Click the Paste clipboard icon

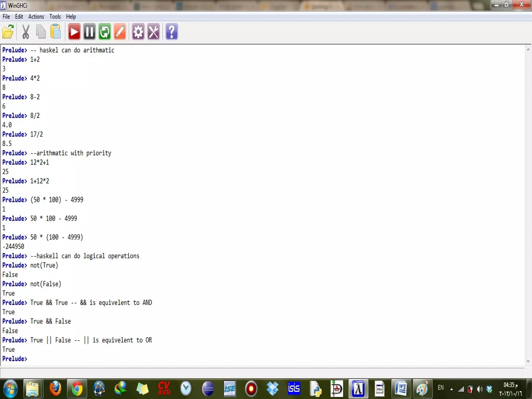tap(56, 32)
